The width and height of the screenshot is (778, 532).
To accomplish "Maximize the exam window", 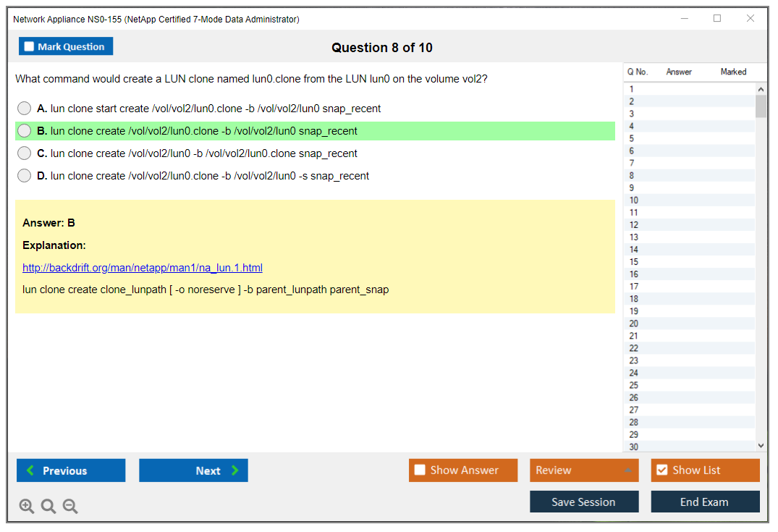I will click(x=717, y=19).
